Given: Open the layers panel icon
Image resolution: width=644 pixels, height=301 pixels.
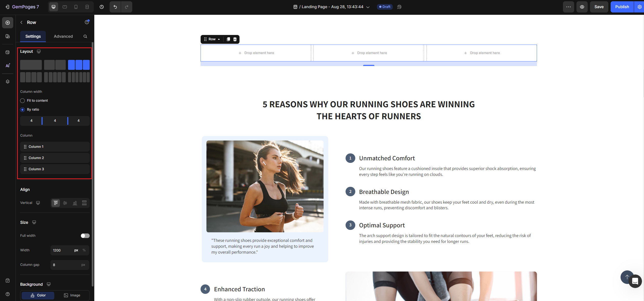Looking at the screenshot, I should (x=8, y=82).
